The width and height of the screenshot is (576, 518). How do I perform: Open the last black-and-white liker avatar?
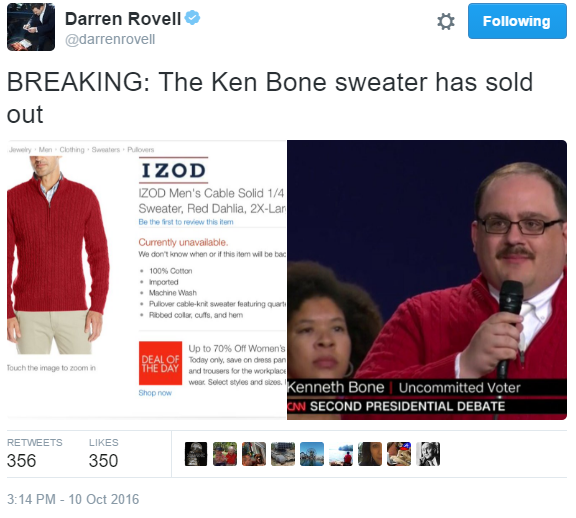(x=428, y=454)
